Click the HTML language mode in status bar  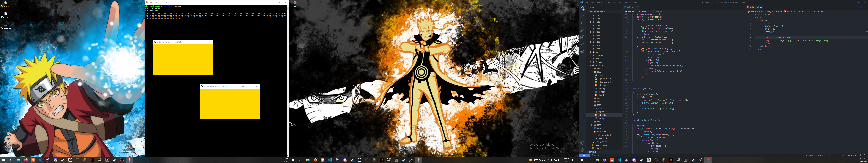click(843, 156)
